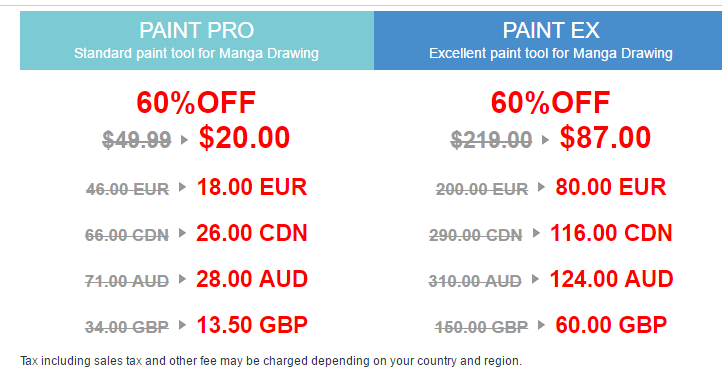Click the arrow beside 290.00 CDN
The width and height of the screenshot is (722, 372).
pyautogui.click(x=536, y=233)
